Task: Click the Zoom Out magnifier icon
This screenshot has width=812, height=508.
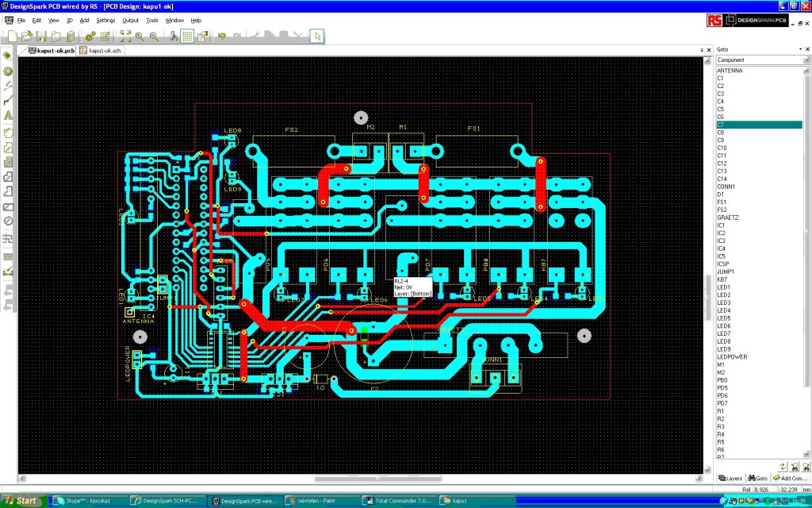Action: [155, 37]
